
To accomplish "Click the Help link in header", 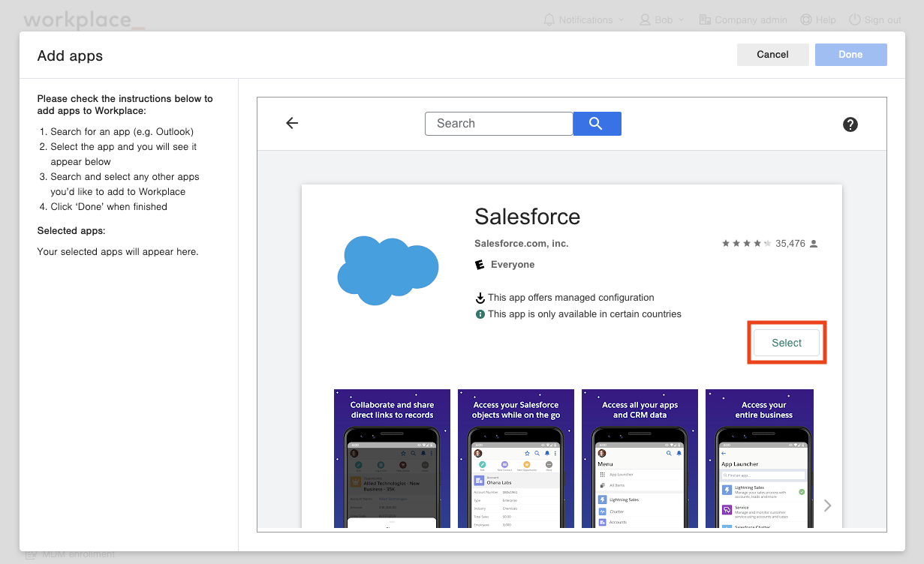I will click(x=826, y=19).
